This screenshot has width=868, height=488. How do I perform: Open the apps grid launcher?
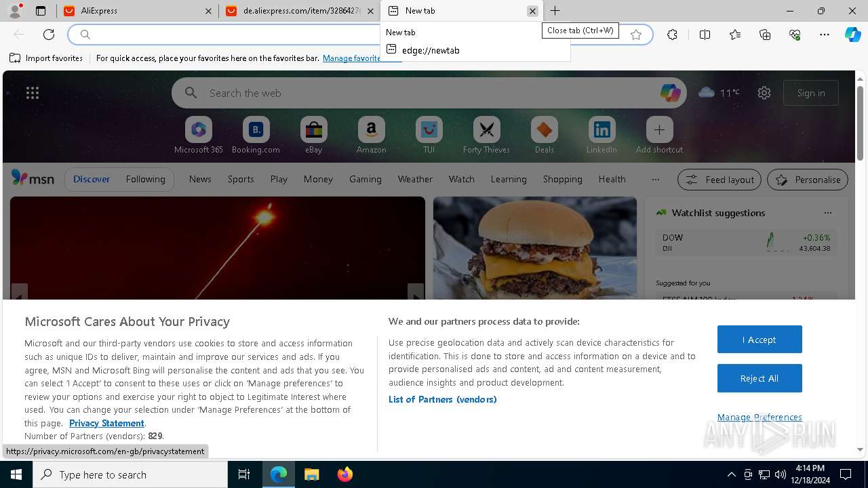coord(33,93)
